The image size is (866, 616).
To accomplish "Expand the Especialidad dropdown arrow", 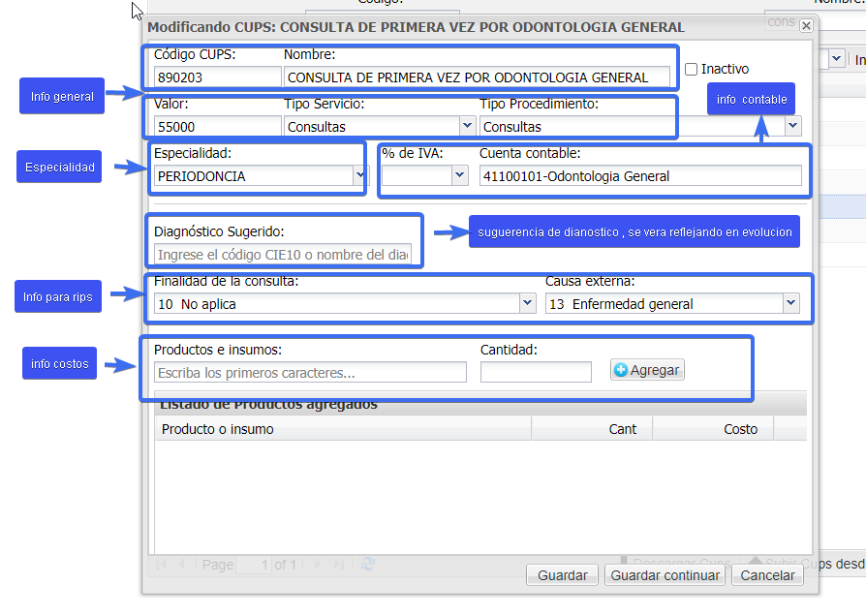I will pos(360,175).
